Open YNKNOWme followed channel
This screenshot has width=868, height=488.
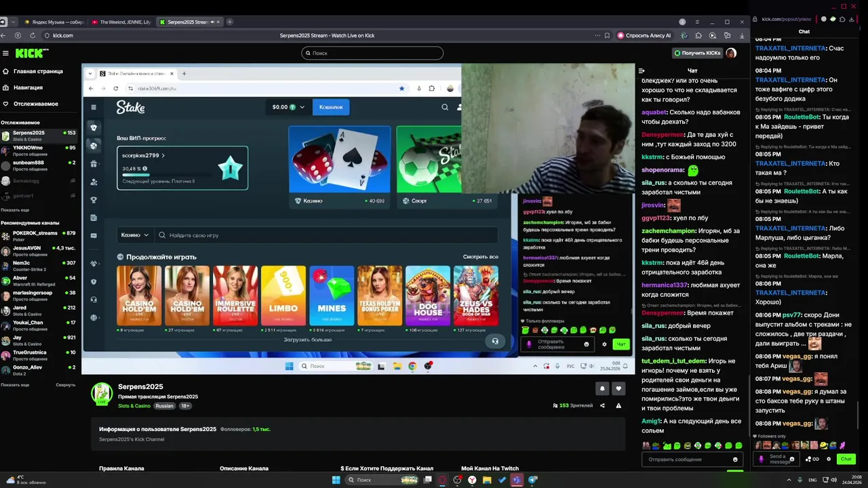[39, 150]
